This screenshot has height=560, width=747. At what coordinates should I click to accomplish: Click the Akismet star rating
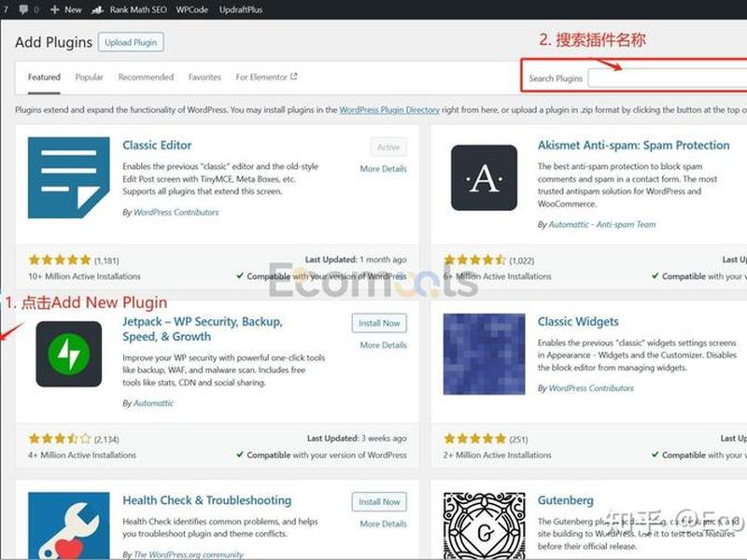[474, 260]
